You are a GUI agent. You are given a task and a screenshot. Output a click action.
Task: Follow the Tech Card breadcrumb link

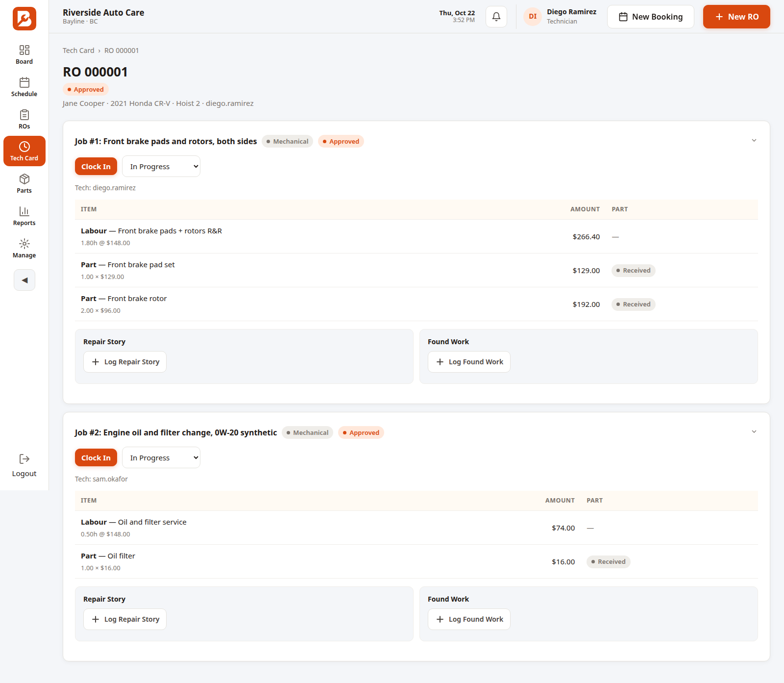click(78, 51)
